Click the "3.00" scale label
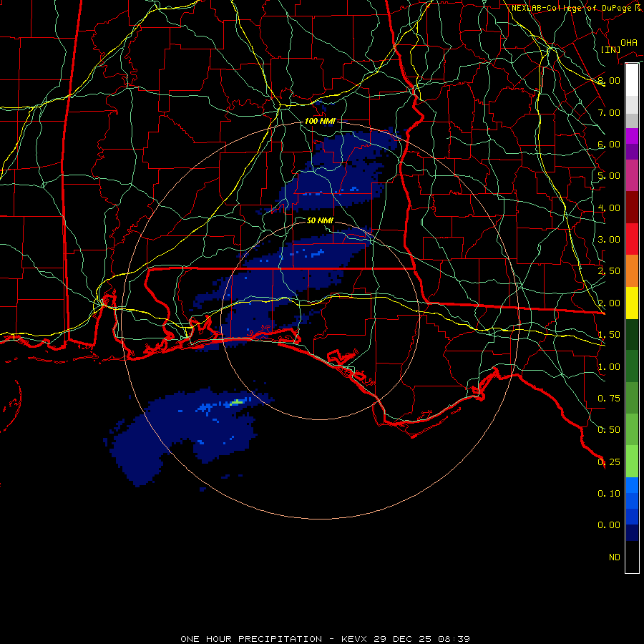 coord(609,240)
